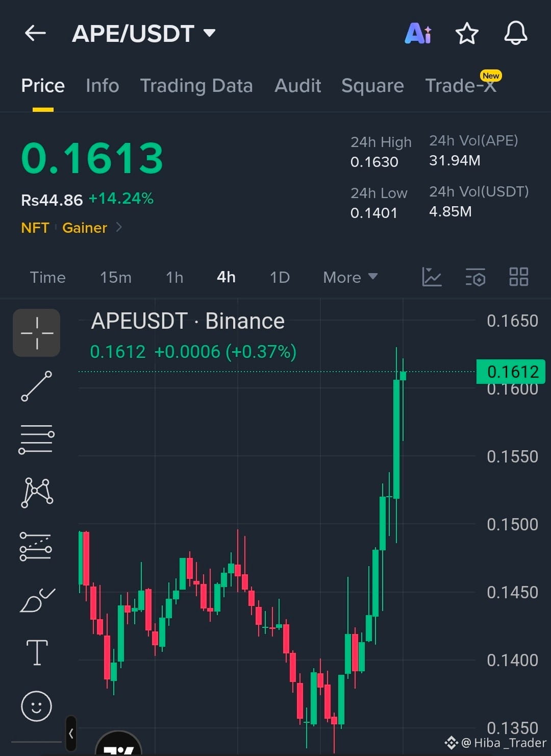Tap the current price label 0.1612
This screenshot has height=756, width=551.
pos(511,372)
